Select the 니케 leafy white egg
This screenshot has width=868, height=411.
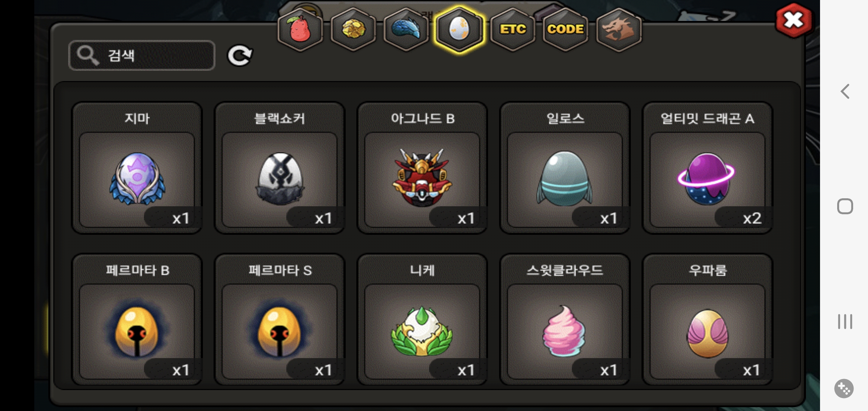pyautogui.click(x=422, y=320)
